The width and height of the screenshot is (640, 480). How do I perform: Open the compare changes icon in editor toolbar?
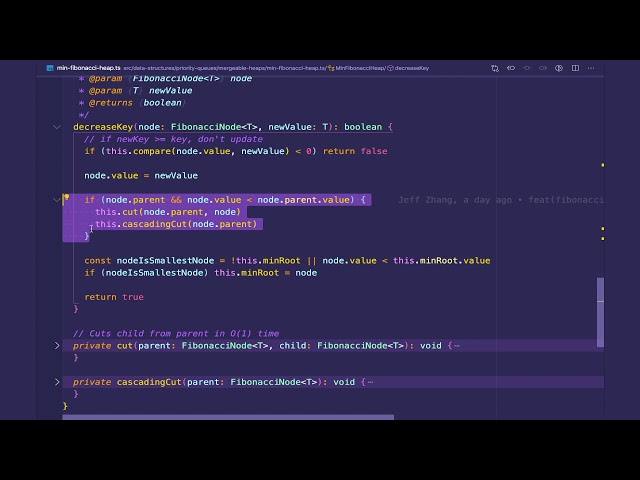point(495,68)
